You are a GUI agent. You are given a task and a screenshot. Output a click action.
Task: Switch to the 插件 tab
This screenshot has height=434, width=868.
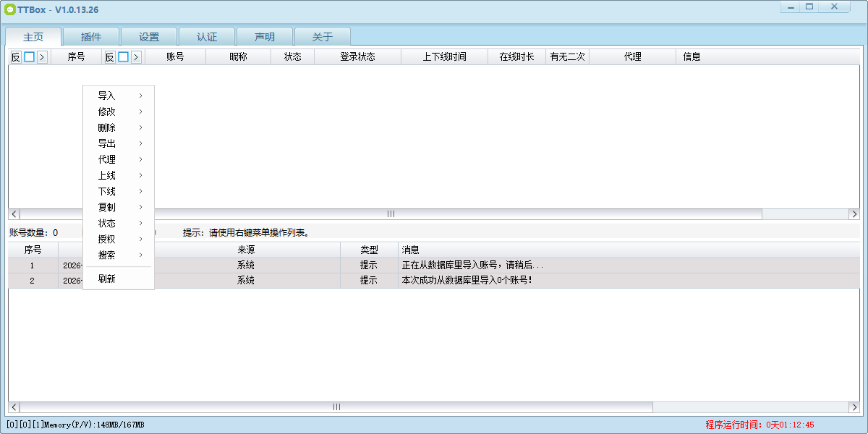tap(91, 37)
